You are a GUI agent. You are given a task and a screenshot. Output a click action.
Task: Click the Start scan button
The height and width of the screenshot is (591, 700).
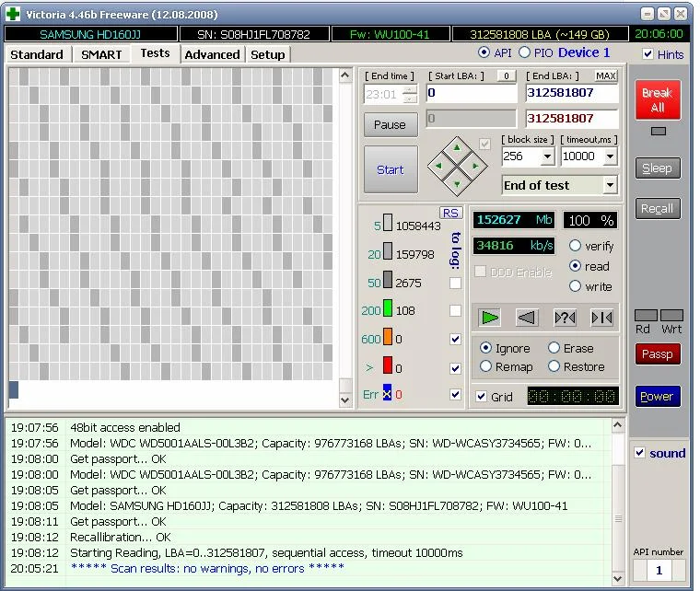pyautogui.click(x=390, y=169)
